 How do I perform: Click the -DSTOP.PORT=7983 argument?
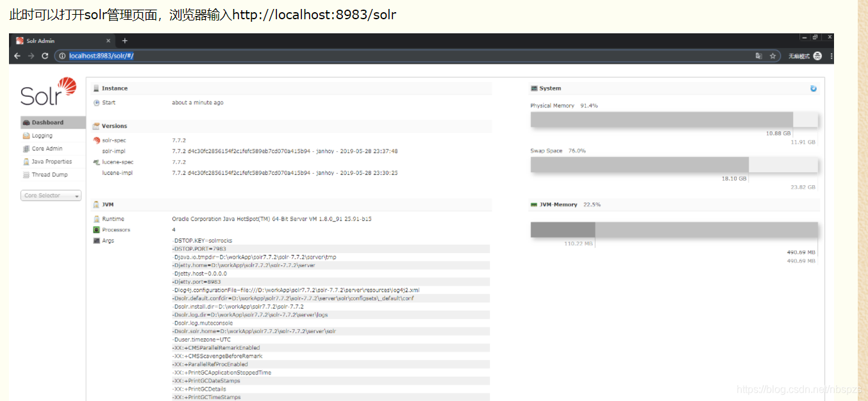point(199,249)
